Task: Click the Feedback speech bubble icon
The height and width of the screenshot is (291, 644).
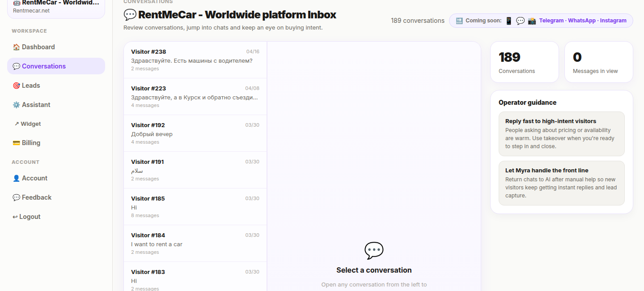Action: (x=16, y=197)
